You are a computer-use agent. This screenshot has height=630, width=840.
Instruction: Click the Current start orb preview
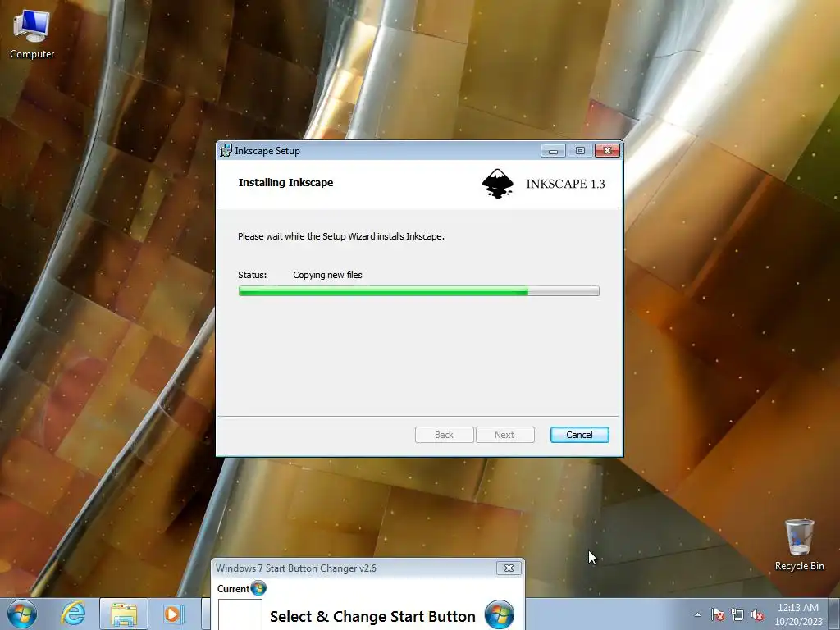[258, 588]
